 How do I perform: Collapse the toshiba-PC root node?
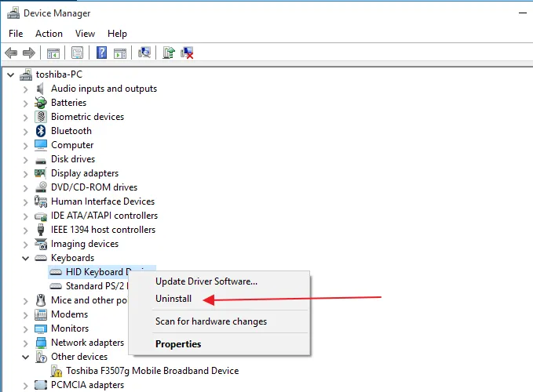coord(10,74)
